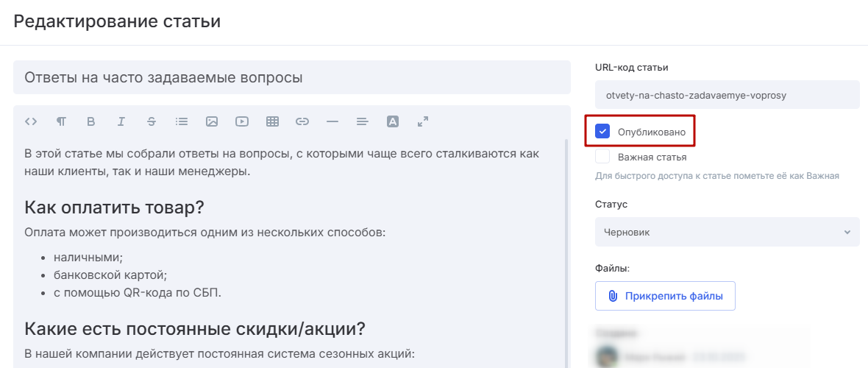Image resolution: width=868 pixels, height=368 pixels.
Task: Open the text color tool
Action: (x=393, y=121)
